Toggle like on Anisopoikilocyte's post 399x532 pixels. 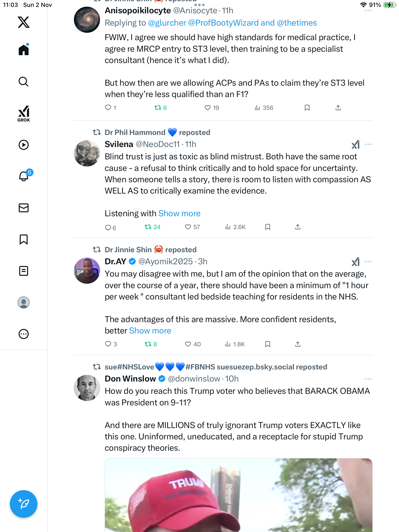coord(208,108)
